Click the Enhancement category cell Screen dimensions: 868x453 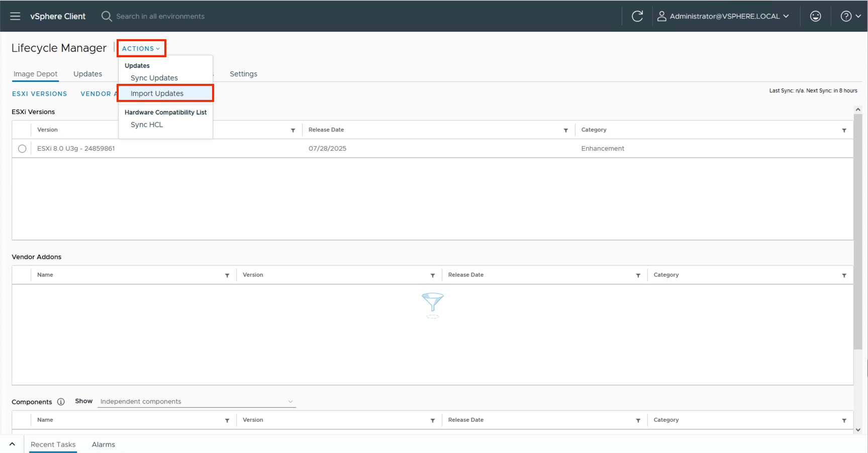(603, 149)
